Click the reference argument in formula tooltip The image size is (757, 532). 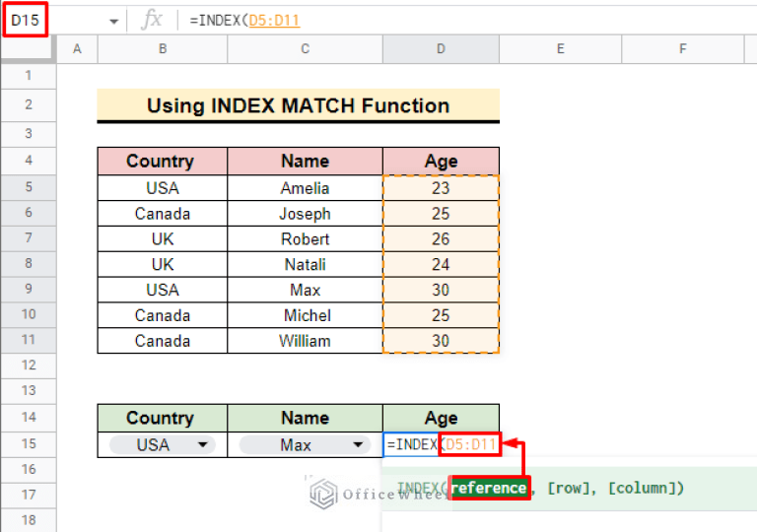pyautogui.click(x=489, y=488)
